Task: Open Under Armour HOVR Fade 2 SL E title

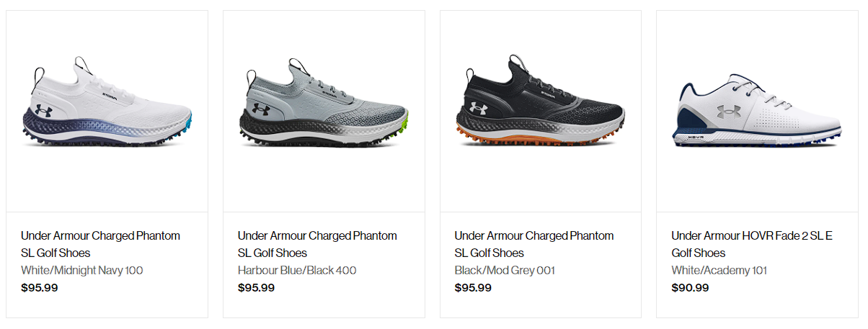Action: pyautogui.click(x=752, y=244)
